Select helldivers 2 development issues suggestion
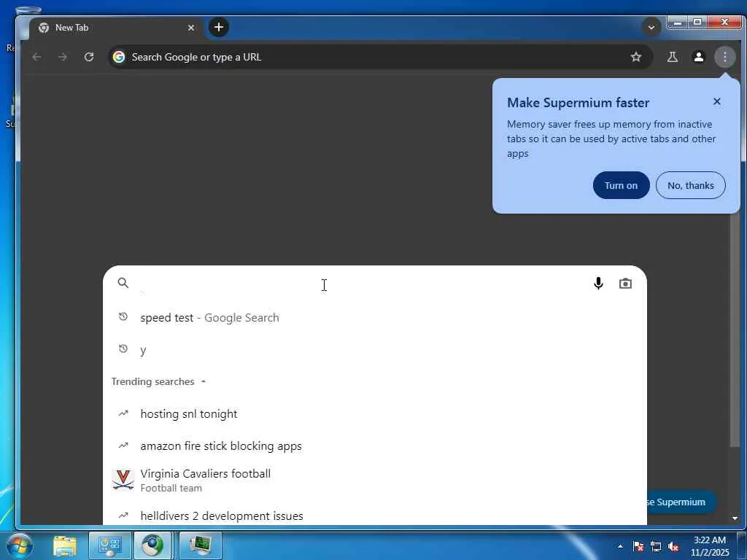Screen dimensions: 747x560 tap(374, 516)
